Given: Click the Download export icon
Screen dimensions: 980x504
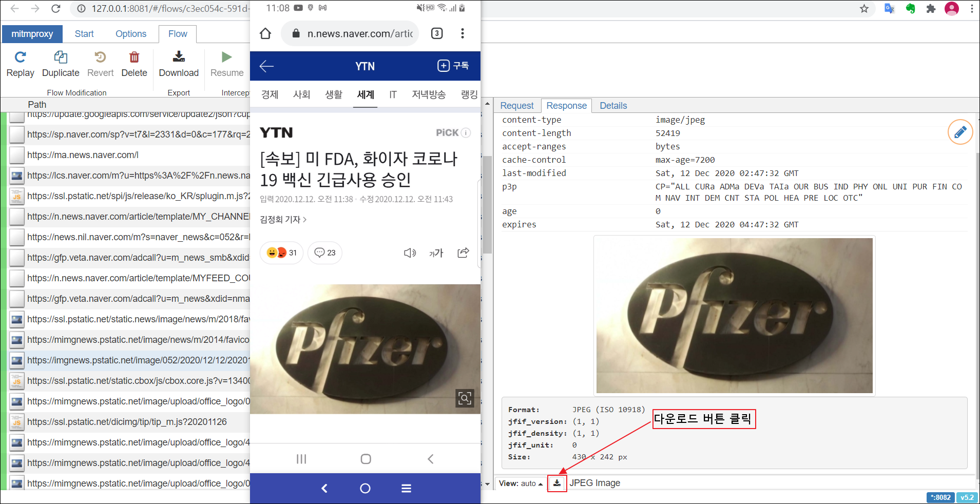Looking at the screenshot, I should (x=179, y=56).
